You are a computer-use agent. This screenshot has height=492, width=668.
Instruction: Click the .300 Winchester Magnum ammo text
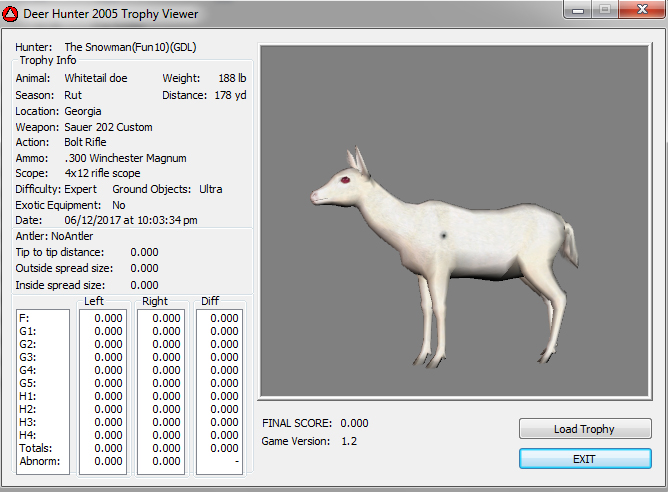coord(125,158)
